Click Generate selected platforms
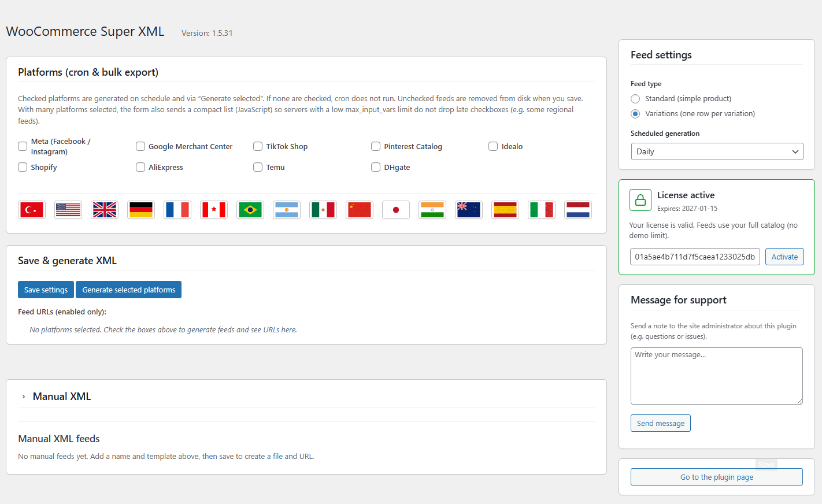822x504 pixels. (128, 290)
